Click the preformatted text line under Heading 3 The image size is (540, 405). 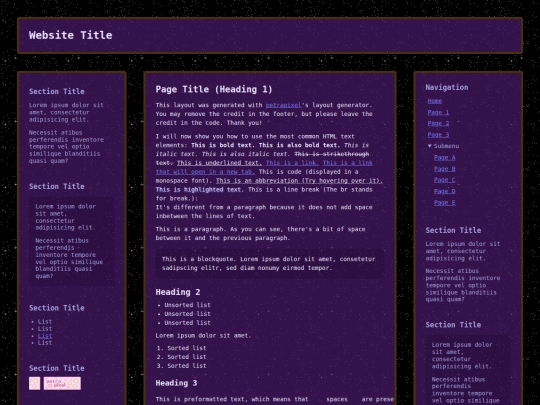(274, 399)
